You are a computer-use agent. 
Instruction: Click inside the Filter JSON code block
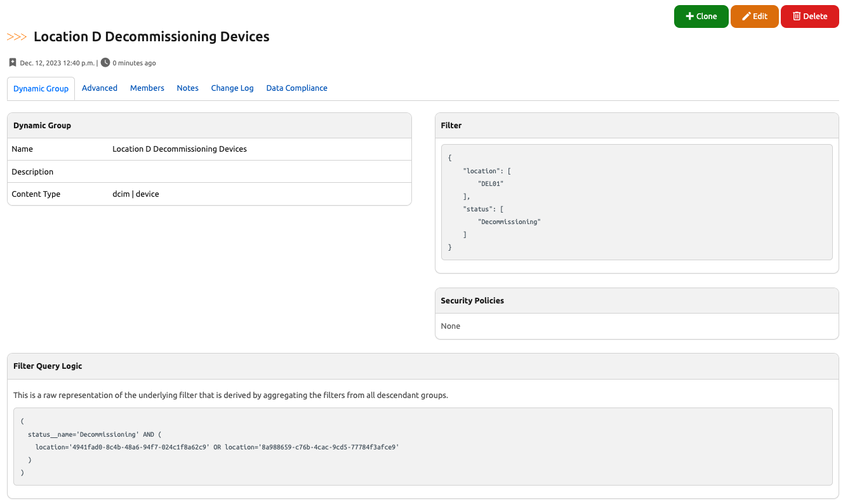636,202
